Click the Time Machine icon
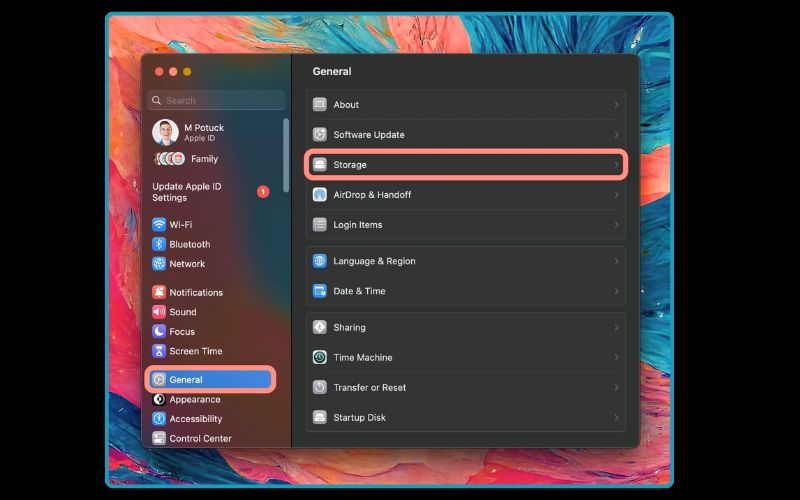The image size is (800, 500). 320,357
